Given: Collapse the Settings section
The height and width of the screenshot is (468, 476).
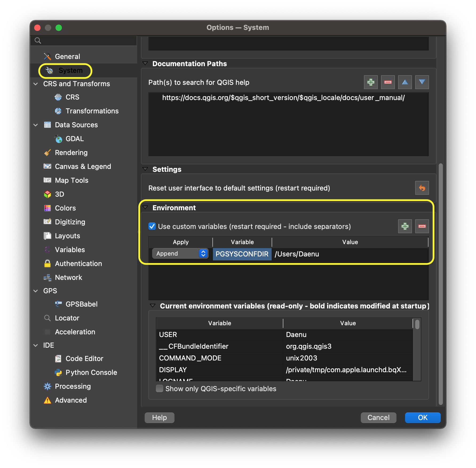Looking at the screenshot, I should click(145, 169).
